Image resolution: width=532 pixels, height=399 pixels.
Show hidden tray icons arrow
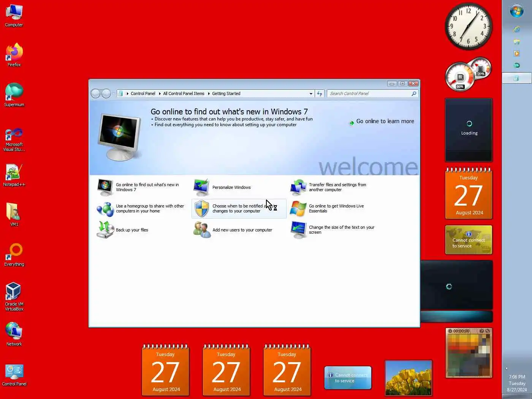click(507, 368)
